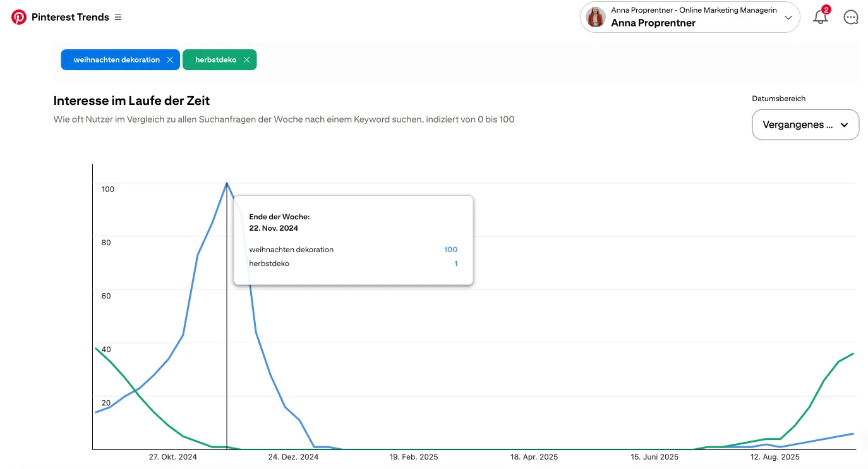The image size is (868, 469).
Task: Expand the account switcher chevron
Action: coord(788,18)
